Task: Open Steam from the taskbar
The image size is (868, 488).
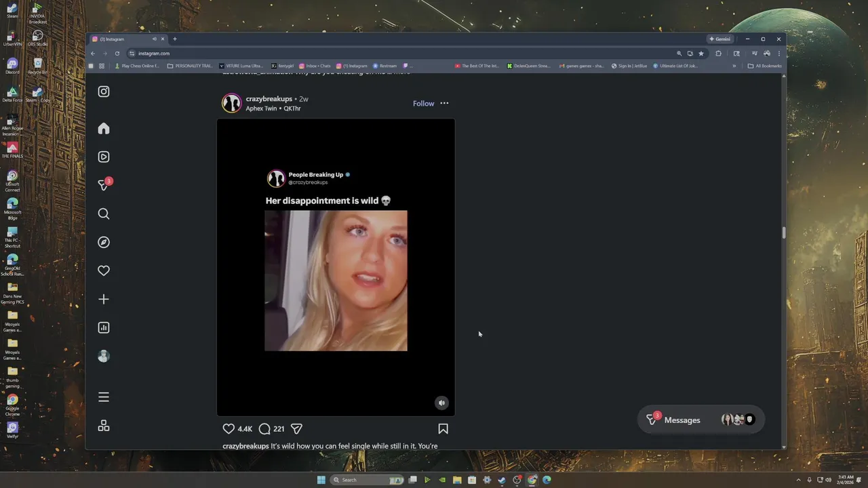Action: 502,480
